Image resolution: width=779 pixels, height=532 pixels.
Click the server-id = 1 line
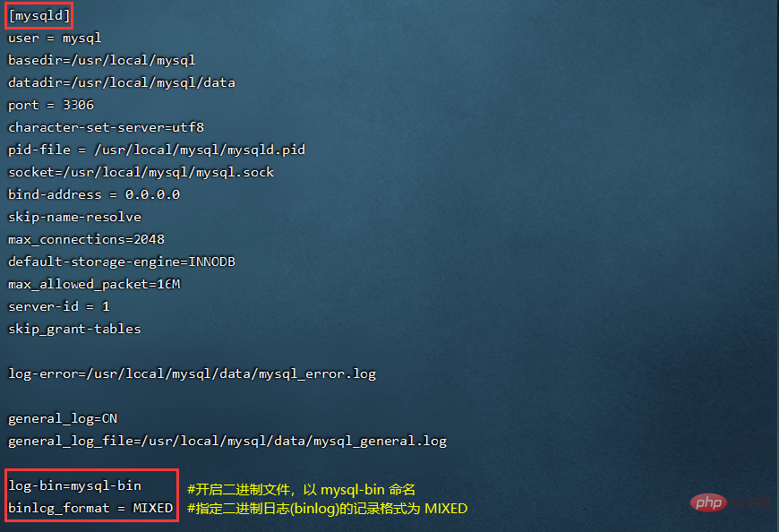(58, 306)
